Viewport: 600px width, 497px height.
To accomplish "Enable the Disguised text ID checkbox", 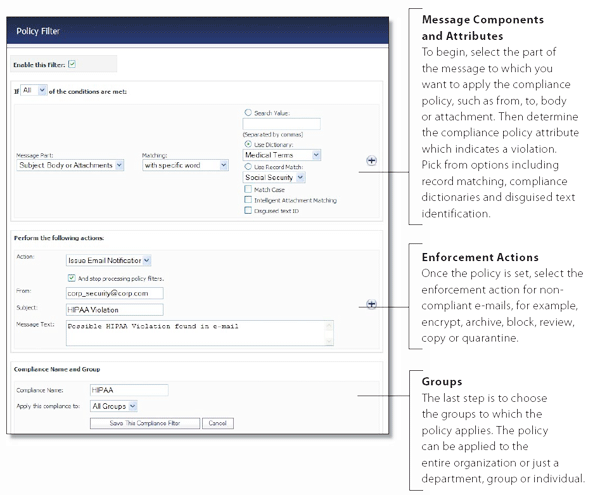I will click(248, 210).
